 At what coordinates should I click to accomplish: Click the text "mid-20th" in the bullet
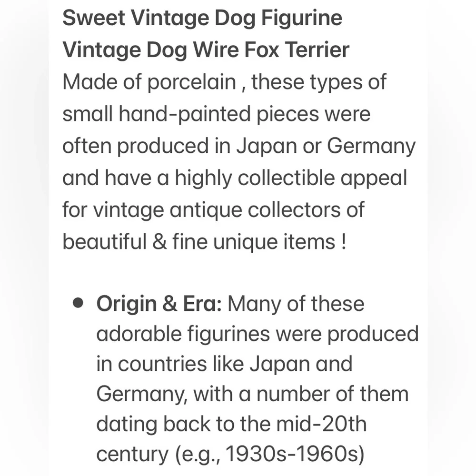[321, 425]
